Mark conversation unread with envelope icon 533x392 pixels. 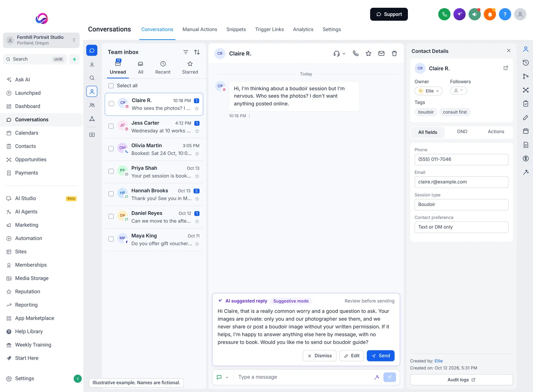click(x=381, y=53)
